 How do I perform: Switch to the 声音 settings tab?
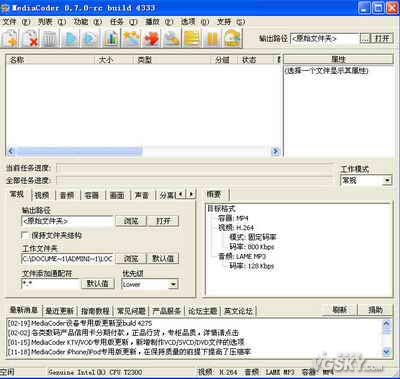tap(142, 195)
